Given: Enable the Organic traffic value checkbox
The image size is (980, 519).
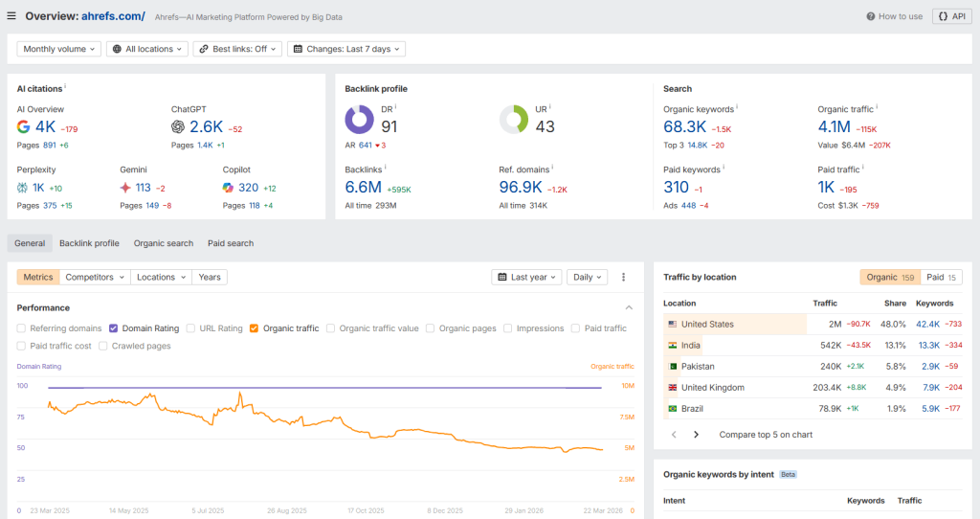Looking at the screenshot, I should [x=330, y=328].
